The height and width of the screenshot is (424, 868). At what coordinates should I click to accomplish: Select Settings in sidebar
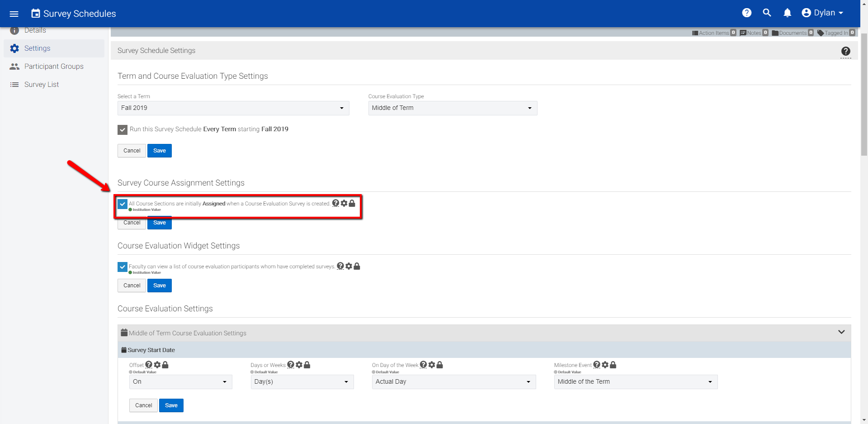click(54, 48)
